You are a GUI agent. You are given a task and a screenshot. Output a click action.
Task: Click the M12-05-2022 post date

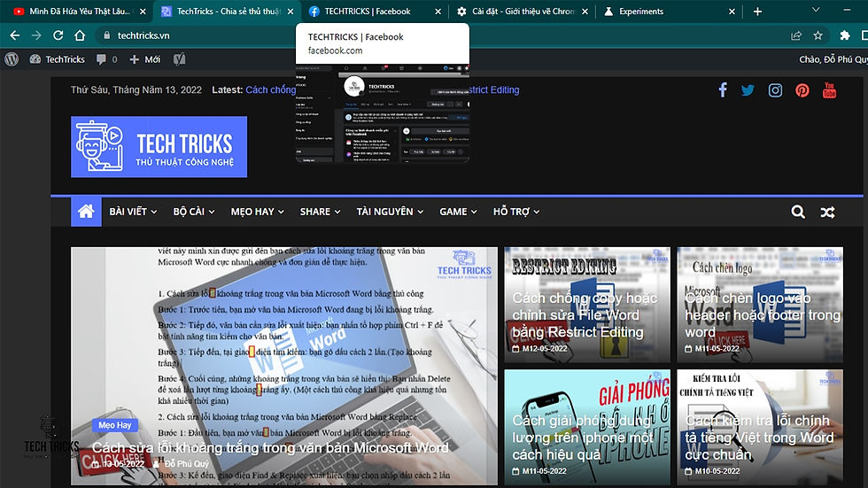(x=544, y=349)
